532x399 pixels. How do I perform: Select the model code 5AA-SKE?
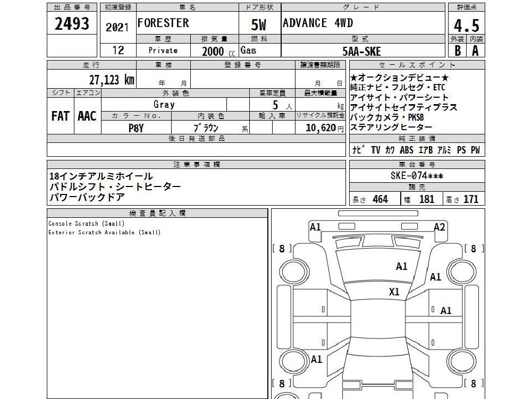[362, 51]
